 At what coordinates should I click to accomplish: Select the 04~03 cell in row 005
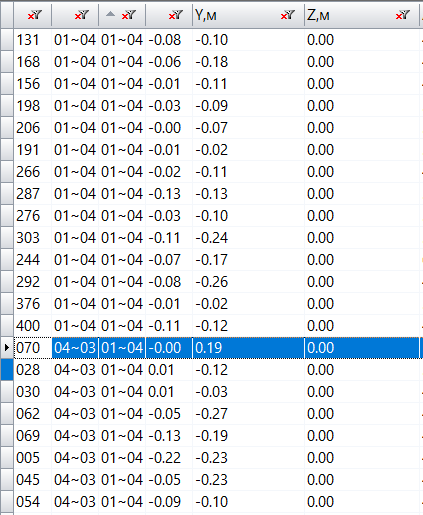pyautogui.click(x=75, y=458)
